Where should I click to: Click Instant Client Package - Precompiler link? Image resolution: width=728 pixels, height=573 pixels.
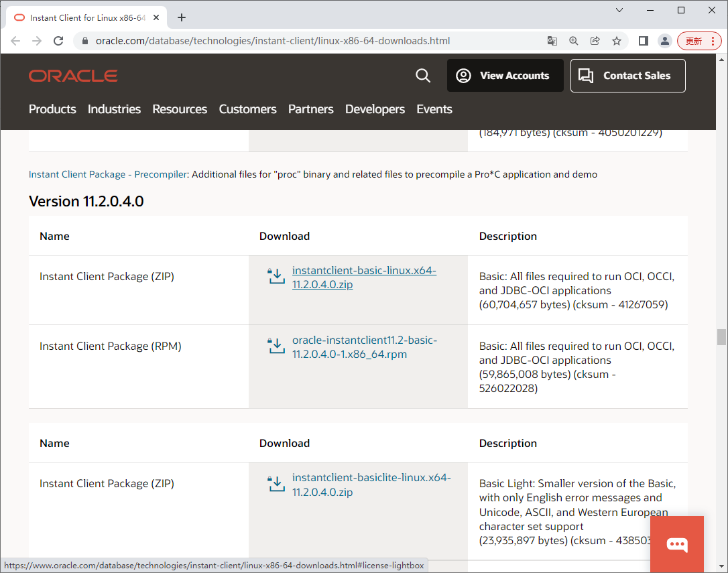click(108, 174)
